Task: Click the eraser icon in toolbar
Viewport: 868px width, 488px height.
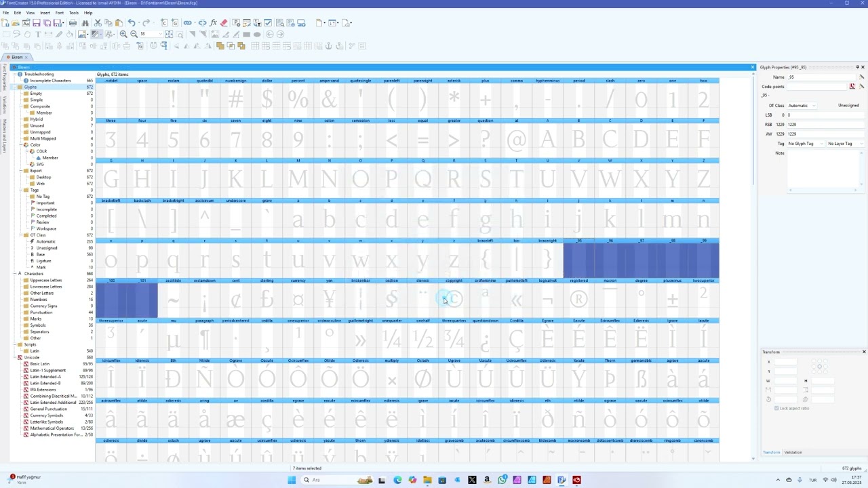Action: click(224, 23)
